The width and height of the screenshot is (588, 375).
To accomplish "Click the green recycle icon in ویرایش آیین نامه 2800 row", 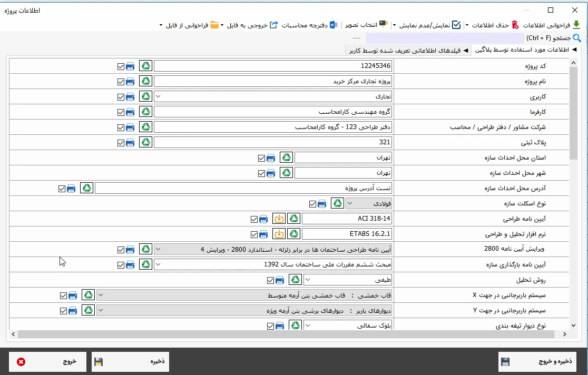I will click(145, 249).
